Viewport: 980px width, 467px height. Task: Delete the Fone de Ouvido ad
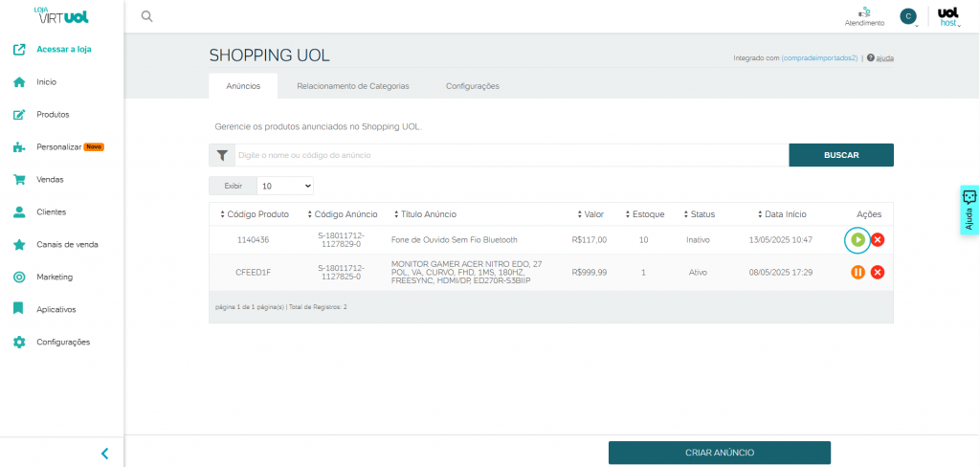pos(878,239)
